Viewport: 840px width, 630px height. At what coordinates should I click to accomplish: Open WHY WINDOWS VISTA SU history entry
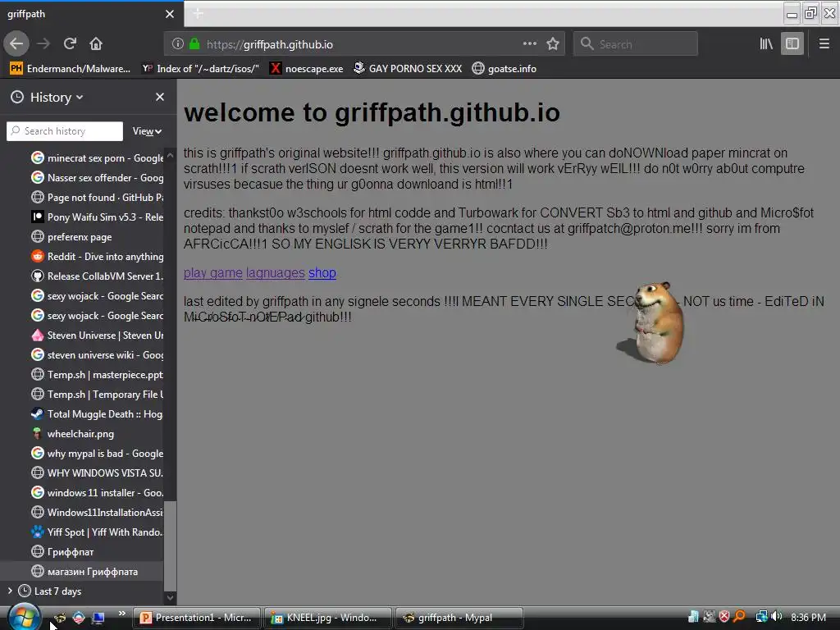pyautogui.click(x=97, y=473)
